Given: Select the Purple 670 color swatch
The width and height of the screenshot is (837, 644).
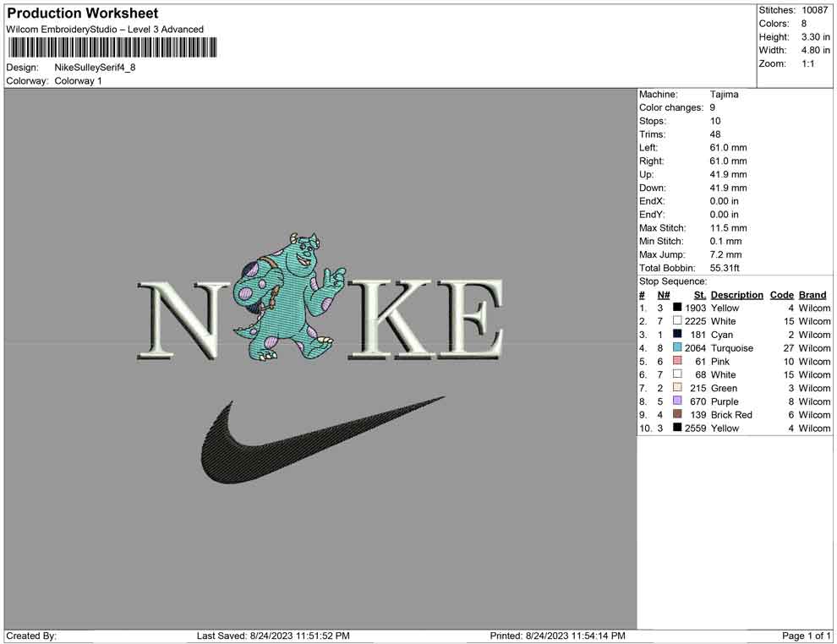Looking at the screenshot, I should point(677,401).
